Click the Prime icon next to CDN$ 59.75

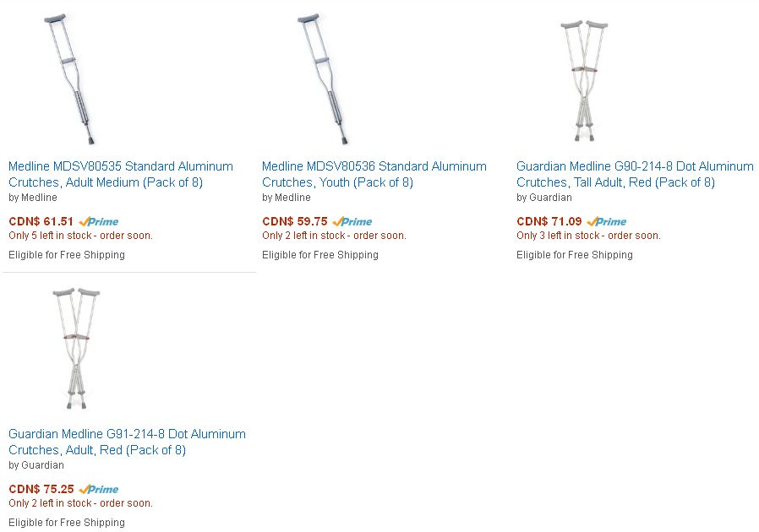pos(352,221)
